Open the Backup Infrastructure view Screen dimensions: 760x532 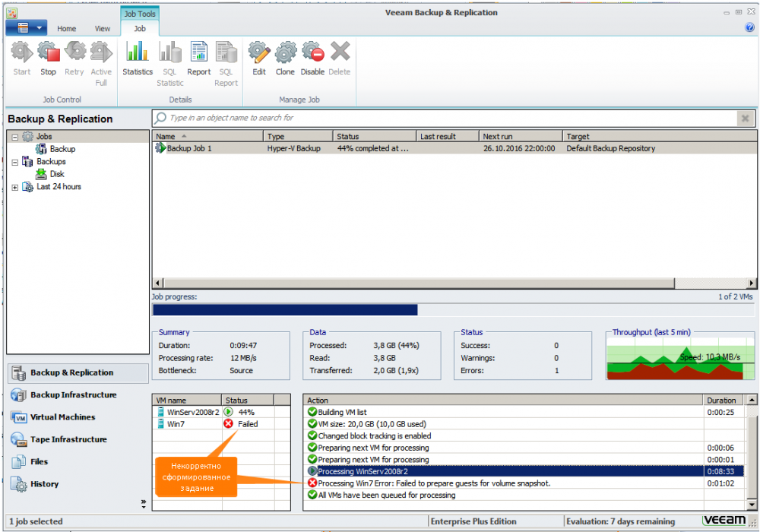tap(73, 395)
